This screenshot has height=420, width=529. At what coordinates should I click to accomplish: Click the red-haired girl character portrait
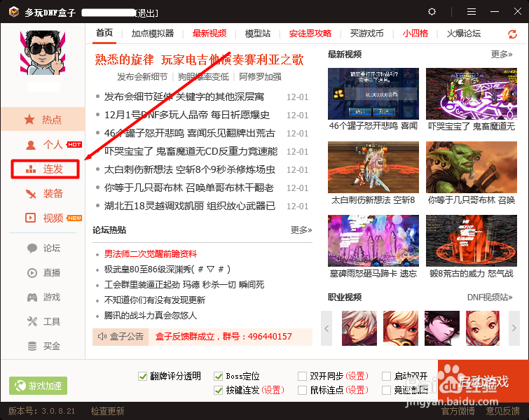tap(483, 328)
